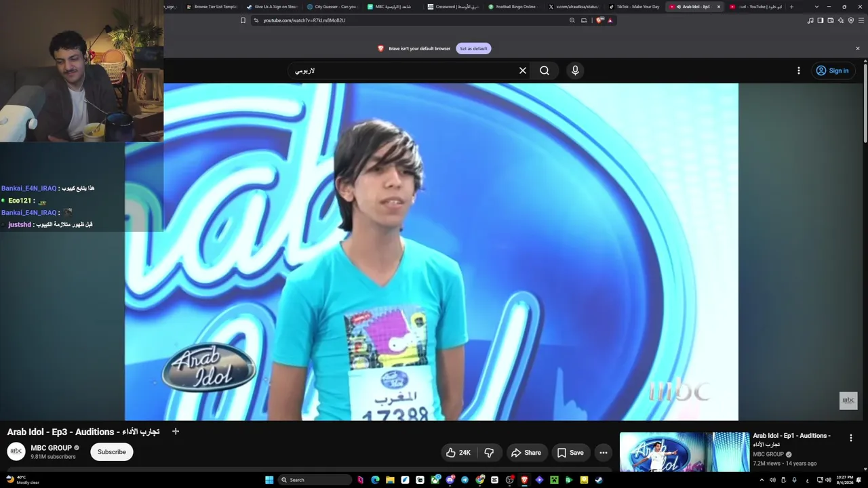Dismiss the default browser notification bar

pyautogui.click(x=857, y=49)
